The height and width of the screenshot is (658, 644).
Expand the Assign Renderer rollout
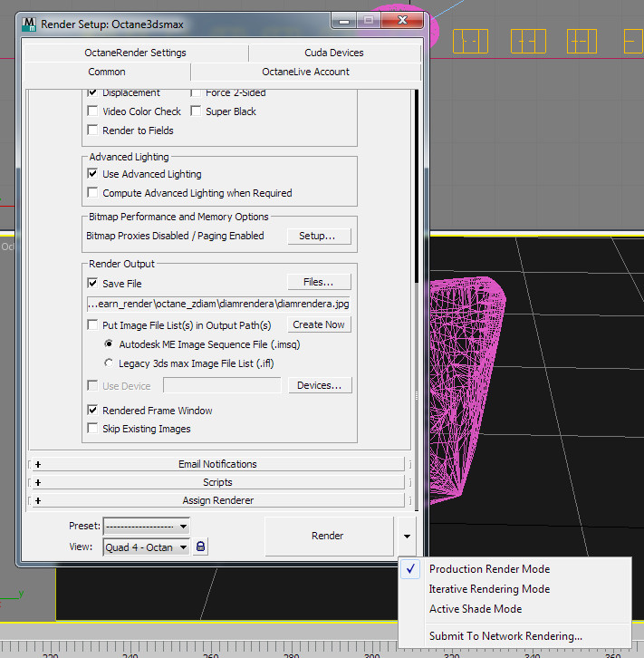[217, 500]
